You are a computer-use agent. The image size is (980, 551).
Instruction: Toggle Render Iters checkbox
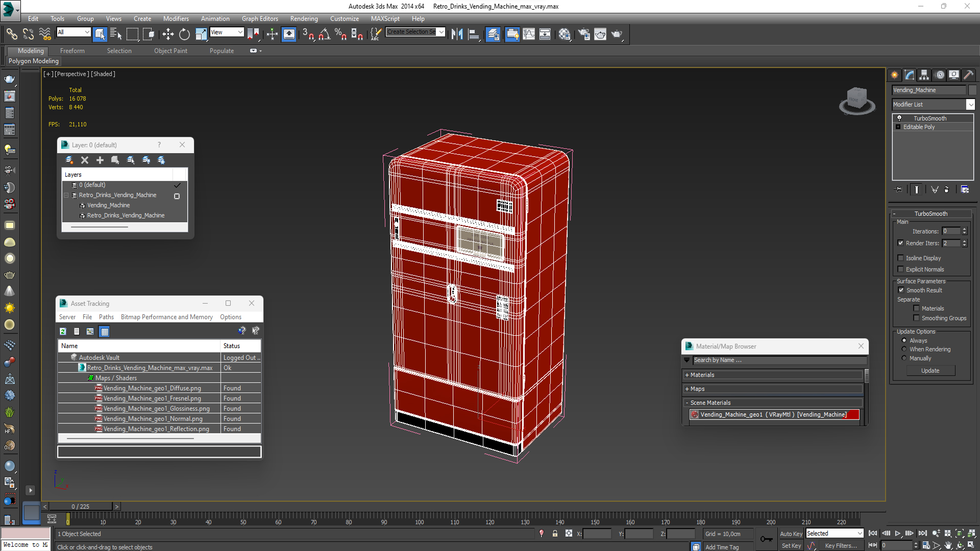901,243
